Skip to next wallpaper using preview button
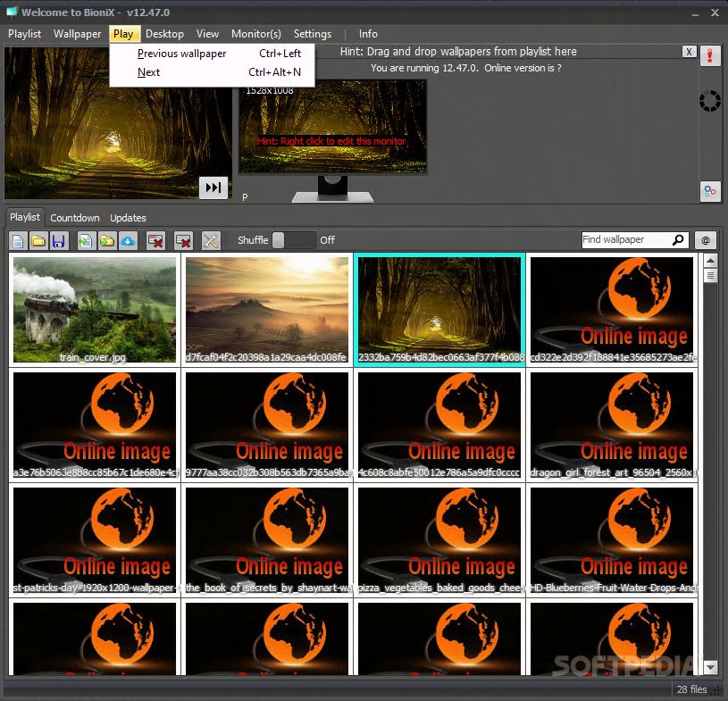This screenshot has height=701, width=728. 213,188
